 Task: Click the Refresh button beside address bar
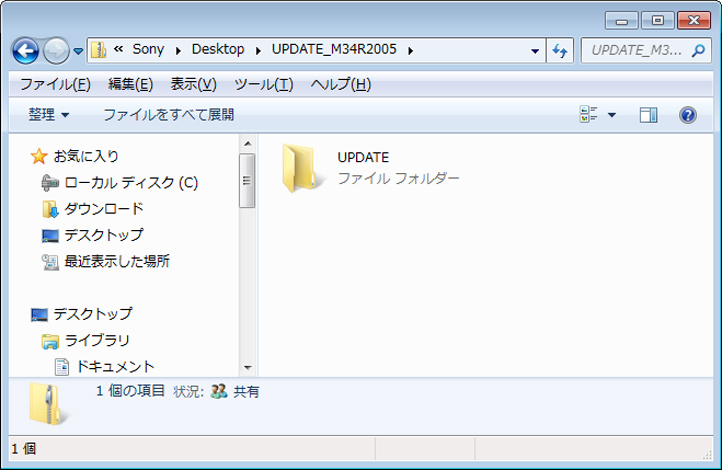pyautogui.click(x=560, y=50)
